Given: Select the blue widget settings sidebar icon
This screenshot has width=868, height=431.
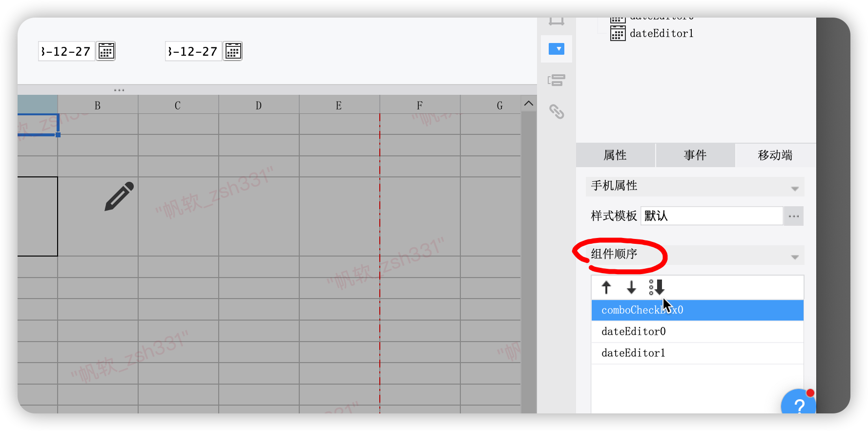Looking at the screenshot, I should (x=556, y=49).
